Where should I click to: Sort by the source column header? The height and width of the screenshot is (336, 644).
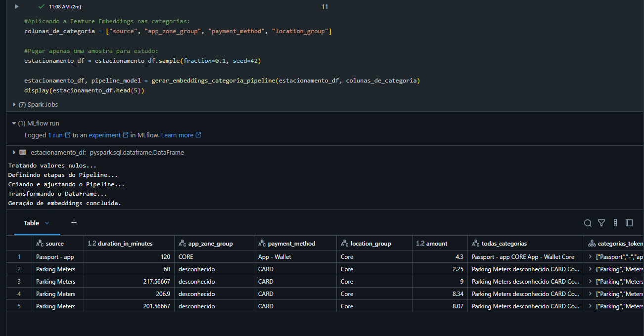coord(54,244)
